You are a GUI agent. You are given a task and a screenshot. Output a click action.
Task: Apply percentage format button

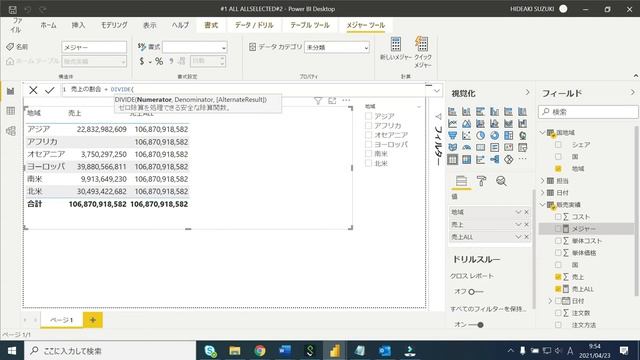tap(159, 61)
